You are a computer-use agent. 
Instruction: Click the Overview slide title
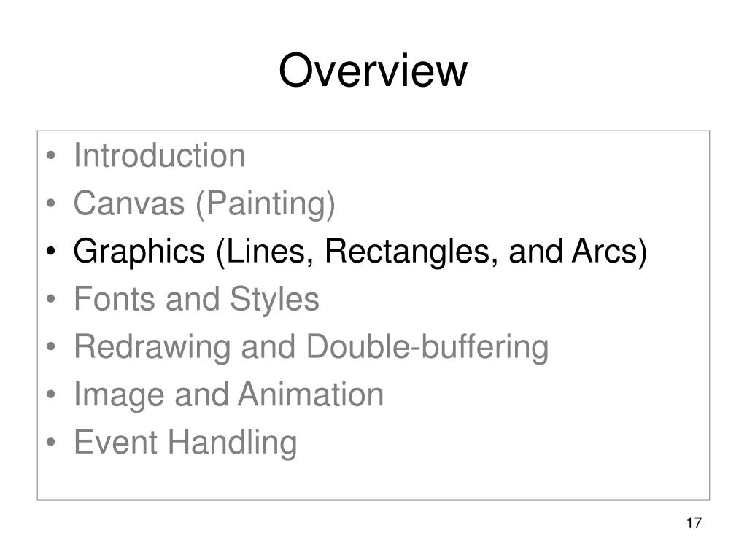373,71
